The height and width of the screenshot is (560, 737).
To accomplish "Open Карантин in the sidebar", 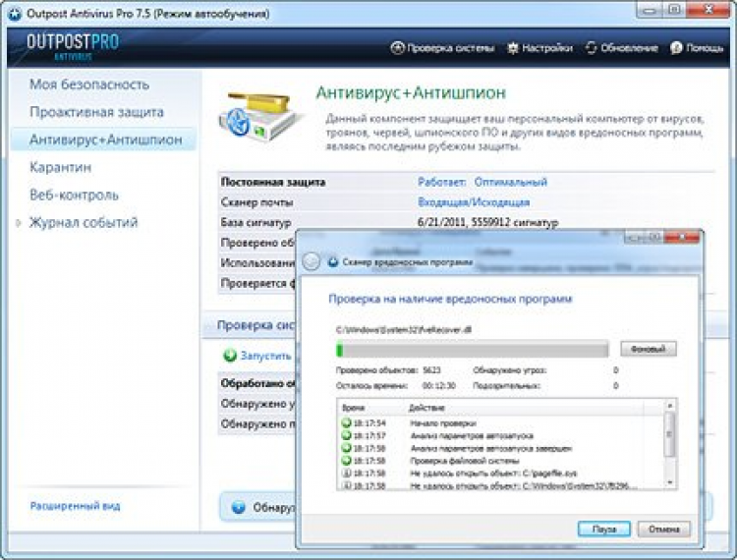I will click(60, 167).
